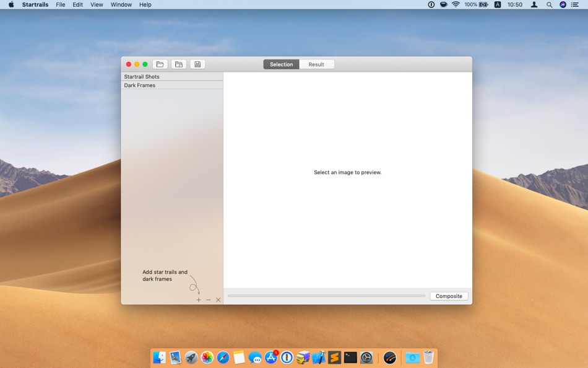The height and width of the screenshot is (368, 588).
Task: Click the open folder toolbar icon
Action: (160, 64)
